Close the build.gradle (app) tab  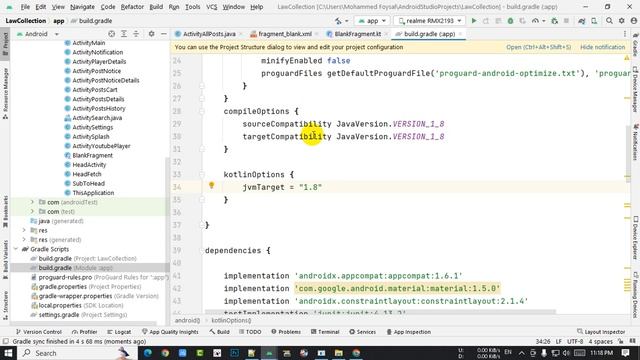tap(460, 34)
